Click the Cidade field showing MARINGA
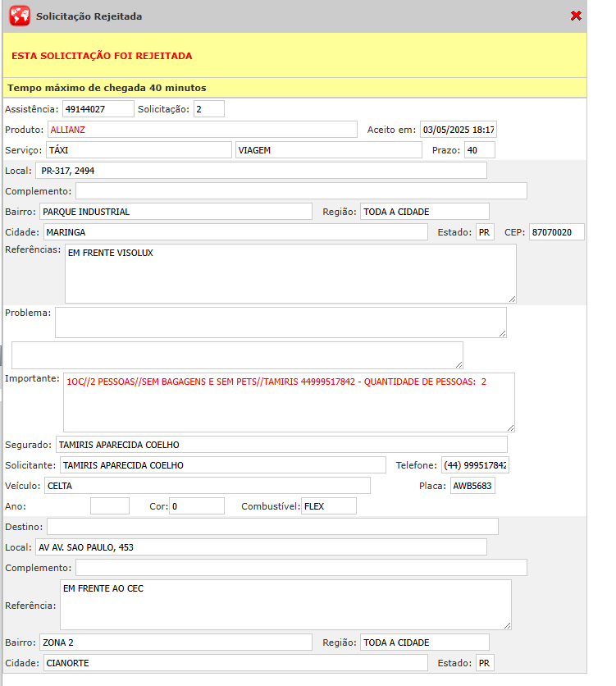616x686 pixels. coord(234,232)
